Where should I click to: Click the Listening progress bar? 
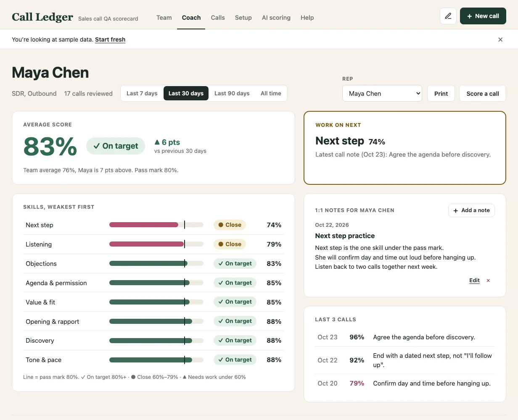[156, 244]
